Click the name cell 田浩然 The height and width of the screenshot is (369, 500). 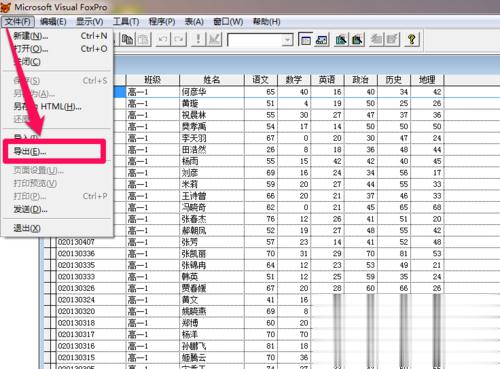click(x=212, y=150)
